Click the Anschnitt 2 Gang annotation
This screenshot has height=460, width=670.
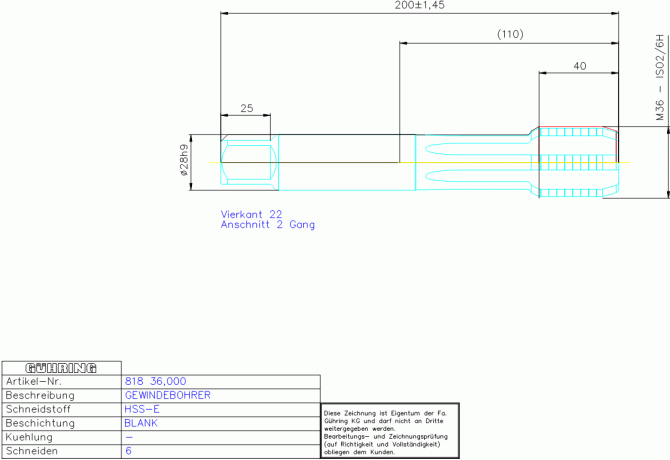point(267,225)
